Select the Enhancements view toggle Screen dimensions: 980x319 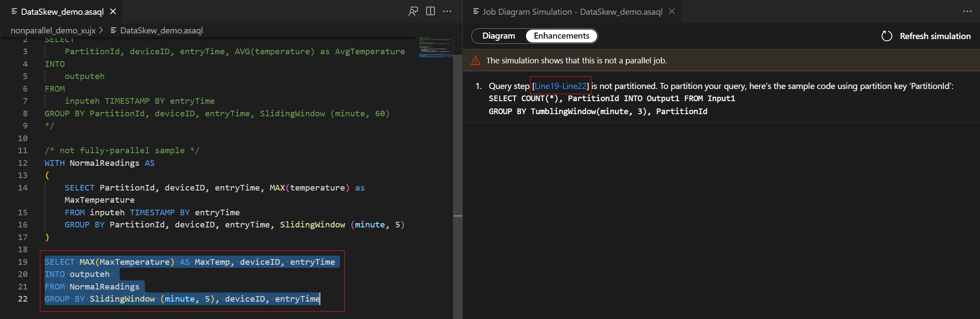click(561, 36)
